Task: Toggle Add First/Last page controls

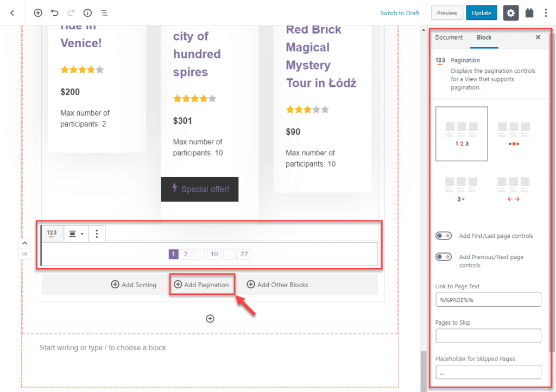Action: click(x=443, y=236)
